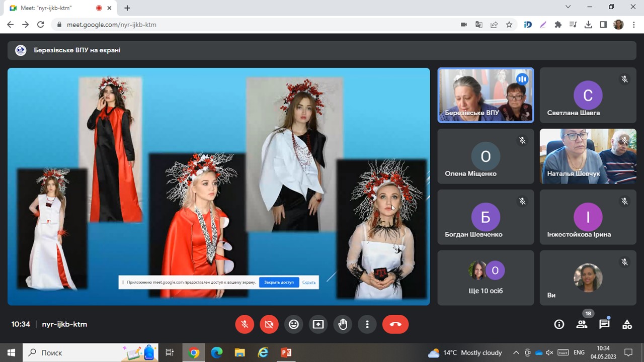644x362 pixels.
Task: Click the Наталья Шевчук video tile
Action: tap(588, 156)
